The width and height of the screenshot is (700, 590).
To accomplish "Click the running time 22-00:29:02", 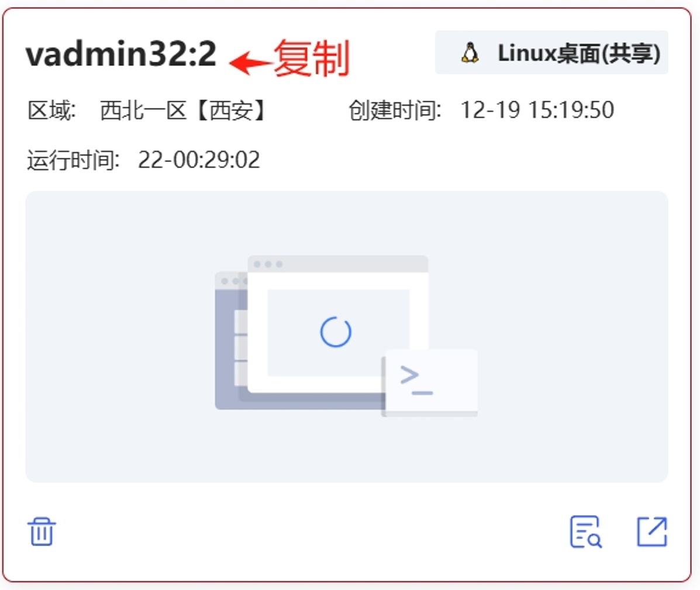I will [x=199, y=160].
